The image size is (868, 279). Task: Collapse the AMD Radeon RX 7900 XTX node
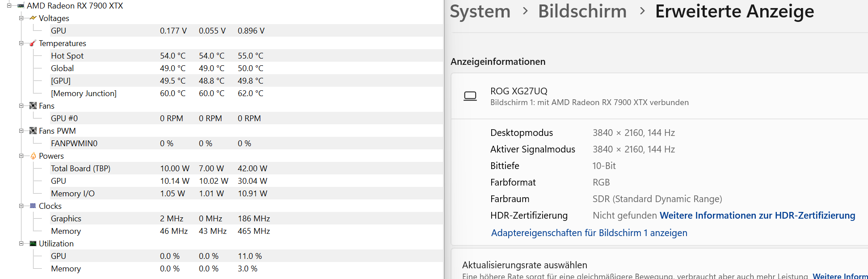pyautogui.click(x=9, y=6)
